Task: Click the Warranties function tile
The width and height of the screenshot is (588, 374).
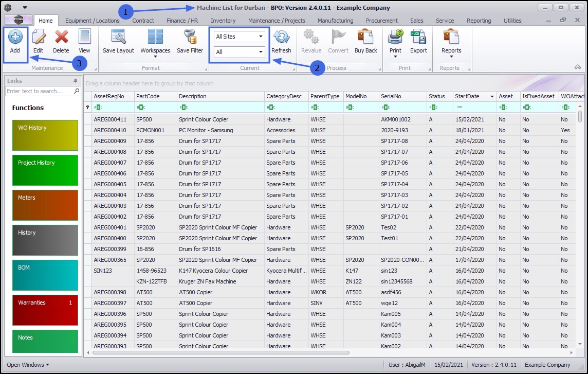Action: point(45,310)
